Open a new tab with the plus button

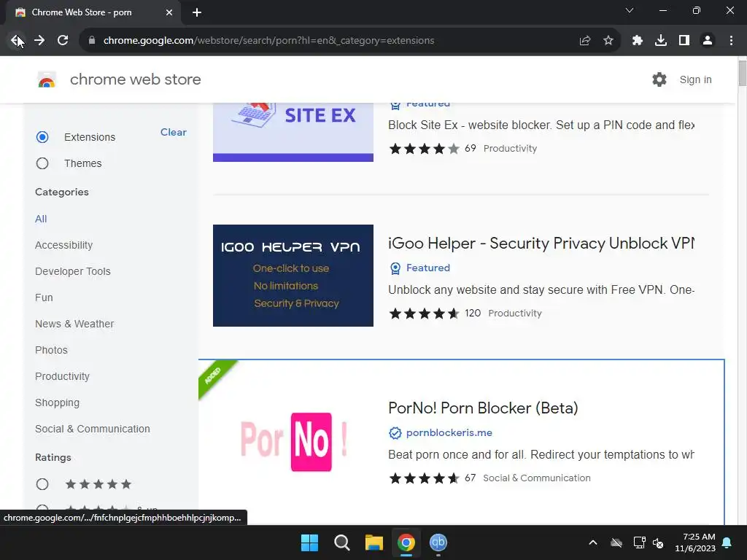[x=197, y=12]
